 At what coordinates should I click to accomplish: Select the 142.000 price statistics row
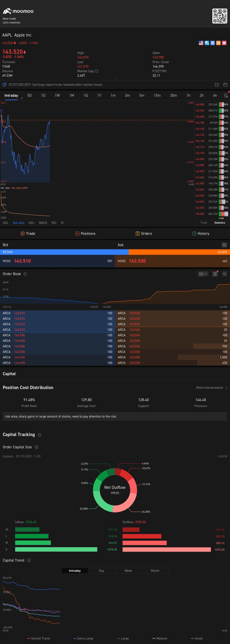211,214
